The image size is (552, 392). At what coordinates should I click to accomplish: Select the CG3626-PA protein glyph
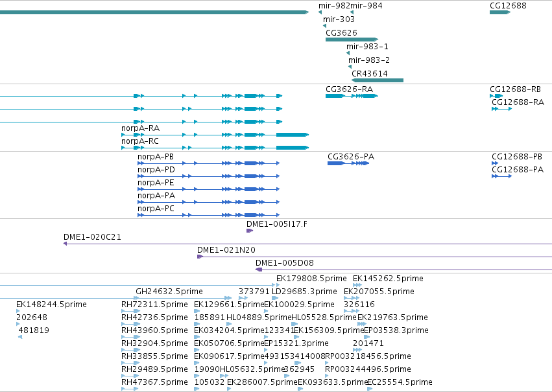point(348,163)
